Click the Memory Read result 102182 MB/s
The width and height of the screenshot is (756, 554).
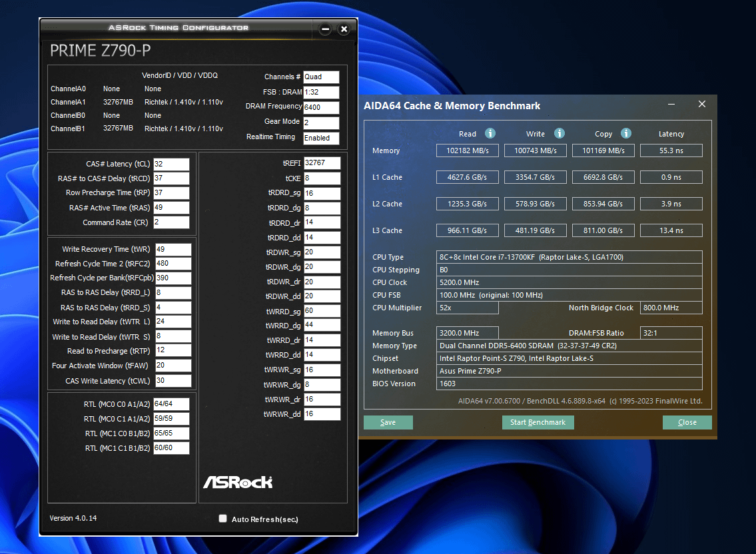[x=468, y=150]
